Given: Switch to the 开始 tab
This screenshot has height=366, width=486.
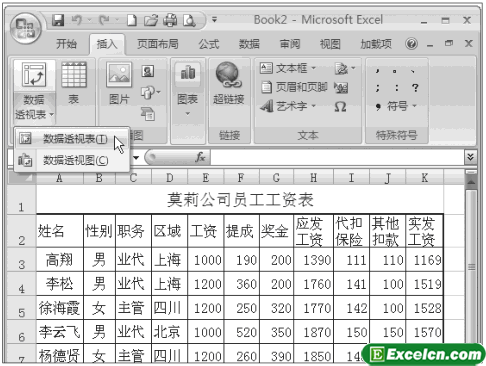Looking at the screenshot, I should pyautogui.click(x=66, y=44).
